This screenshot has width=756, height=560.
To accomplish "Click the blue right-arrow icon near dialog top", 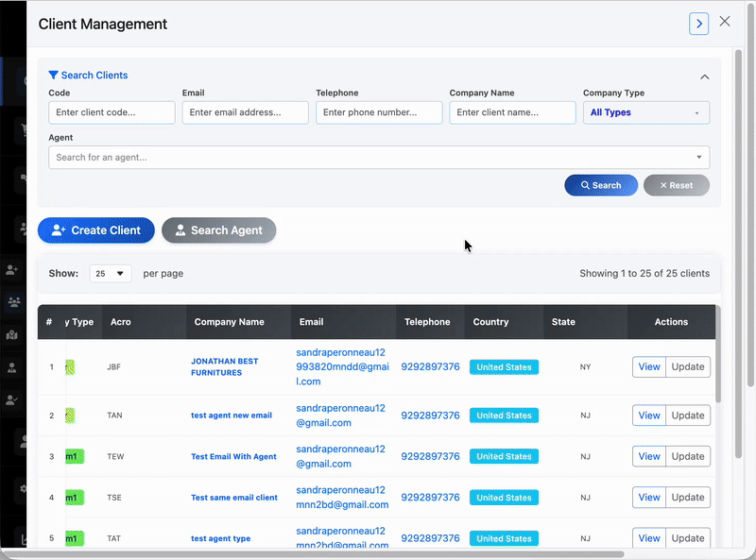I will 698,23.
